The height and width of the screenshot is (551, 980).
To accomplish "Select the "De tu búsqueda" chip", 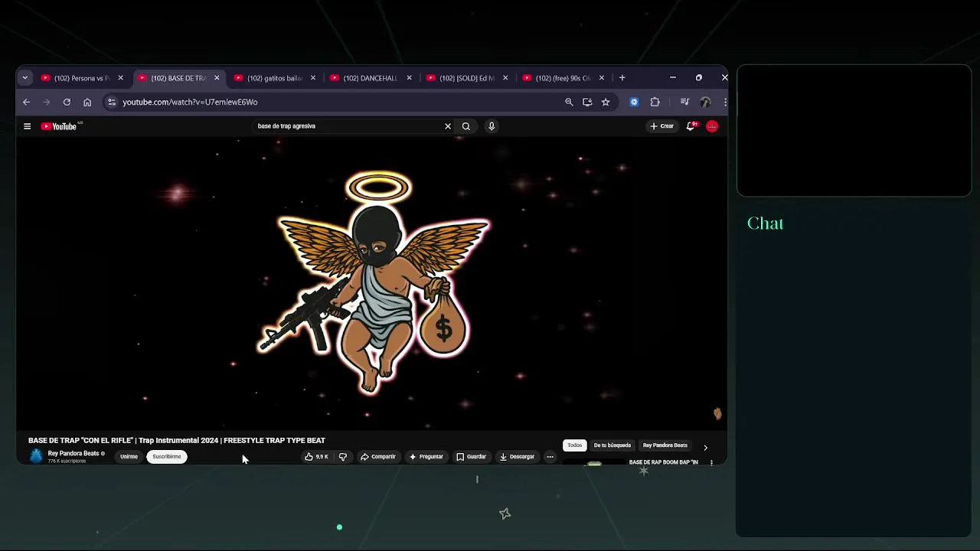I will pos(612,445).
